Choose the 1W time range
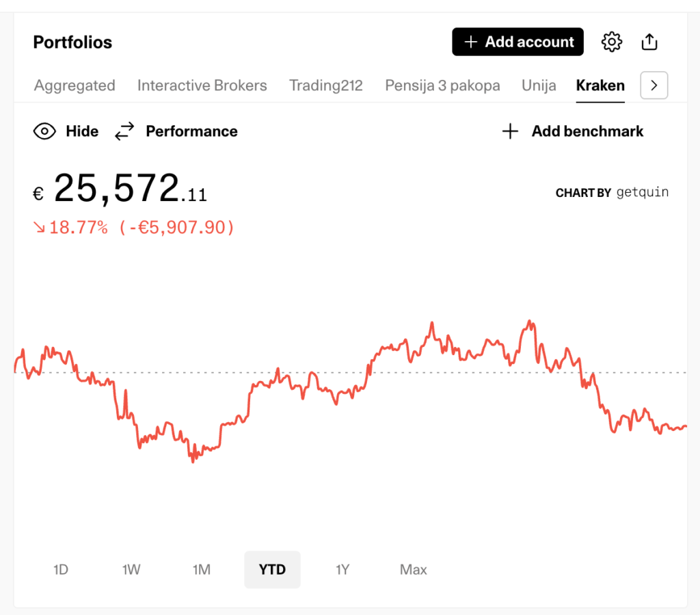 [x=131, y=569]
